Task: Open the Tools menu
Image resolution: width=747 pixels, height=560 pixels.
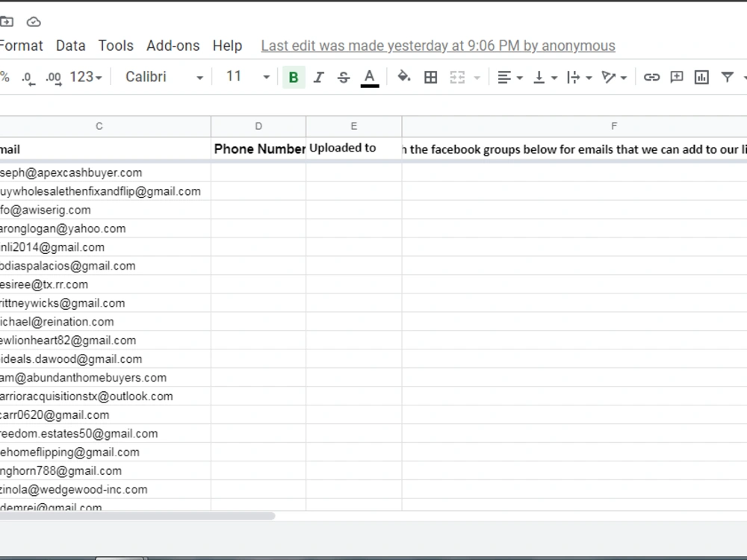Action: (x=116, y=46)
